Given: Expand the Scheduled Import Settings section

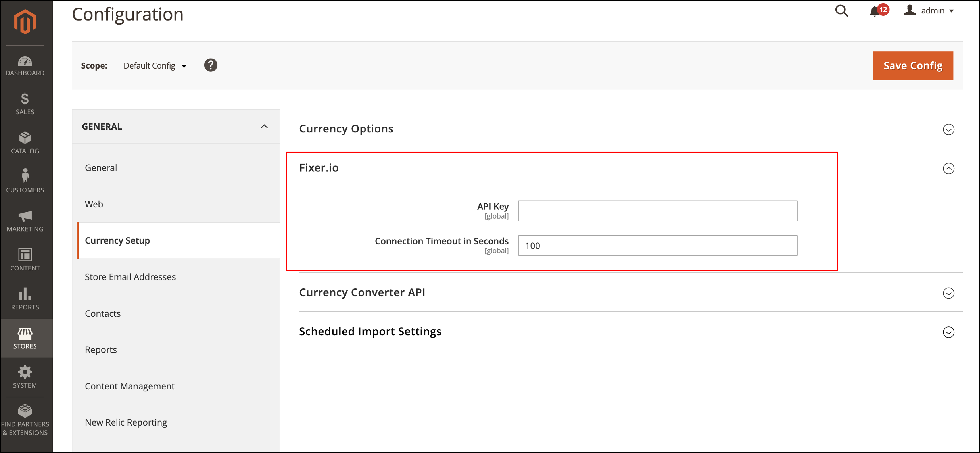Looking at the screenshot, I should (949, 332).
